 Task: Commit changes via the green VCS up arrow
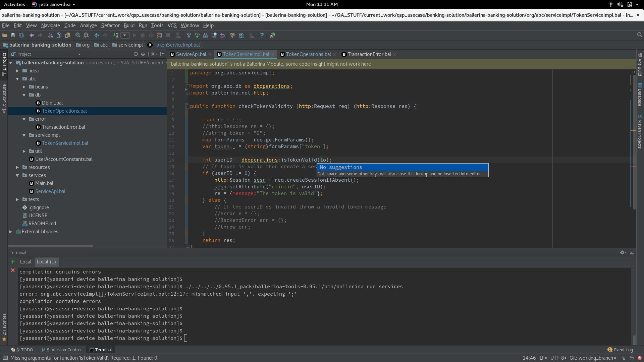(198, 35)
